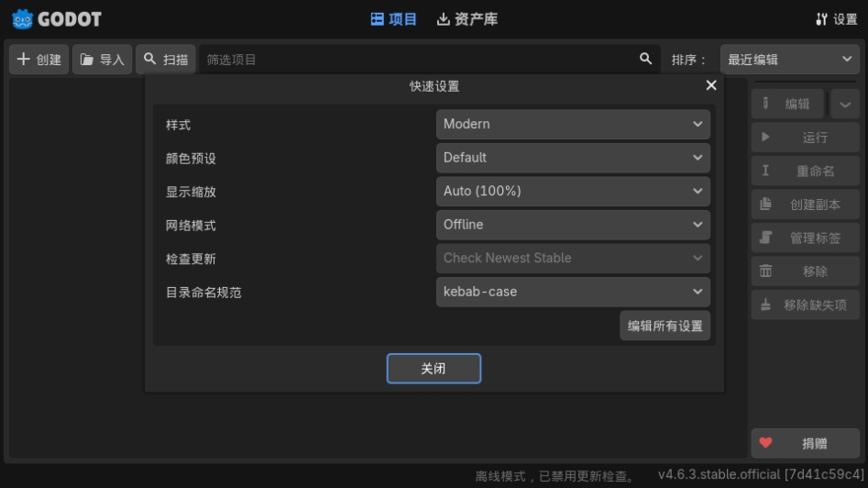Open 设置 in the top right
The image size is (868, 488).
point(837,19)
